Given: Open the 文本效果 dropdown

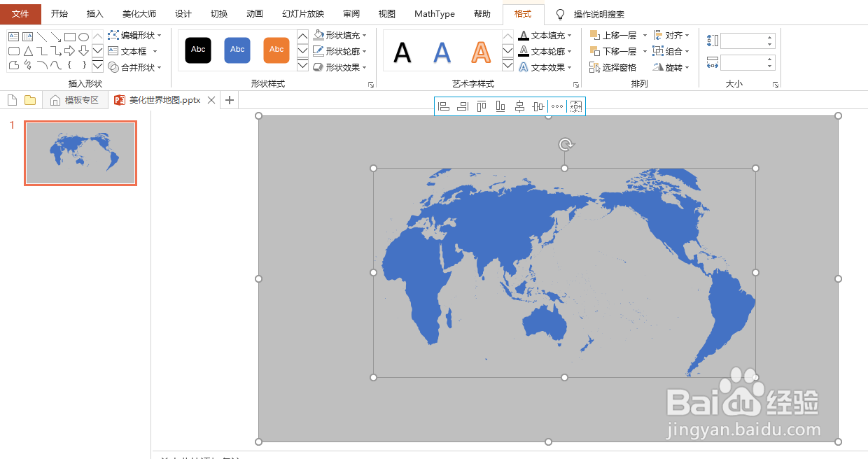Looking at the screenshot, I should [545, 68].
